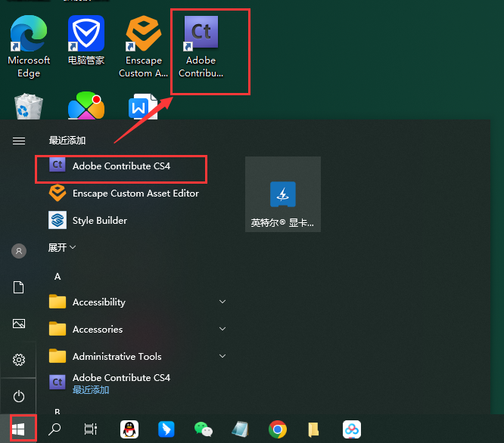504x443 pixels.
Task: Open the blue bird app on taskbar
Action: click(x=166, y=429)
